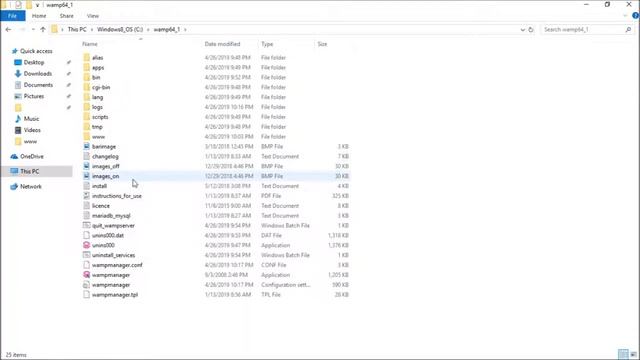Open Music in navigation pane

pos(31,119)
